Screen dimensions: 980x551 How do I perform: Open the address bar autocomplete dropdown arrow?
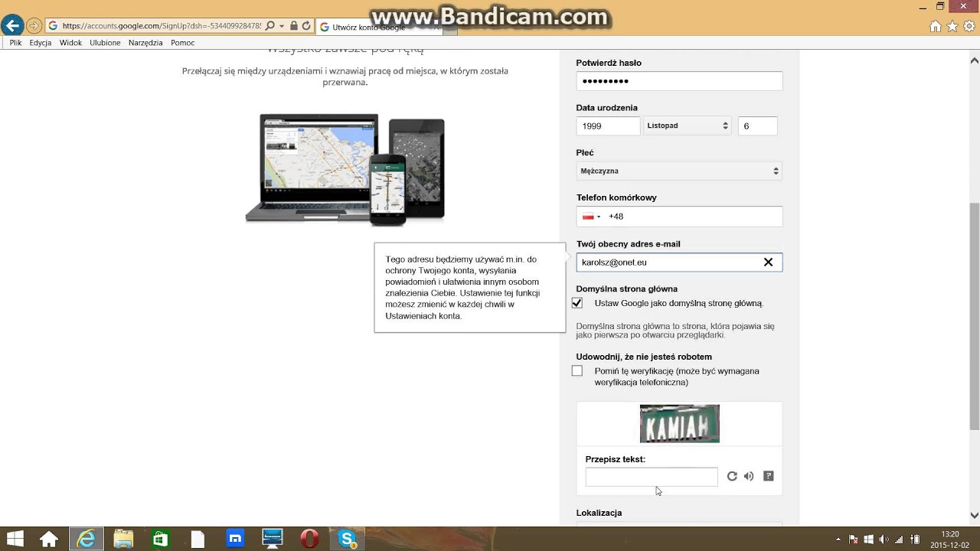coord(281,26)
